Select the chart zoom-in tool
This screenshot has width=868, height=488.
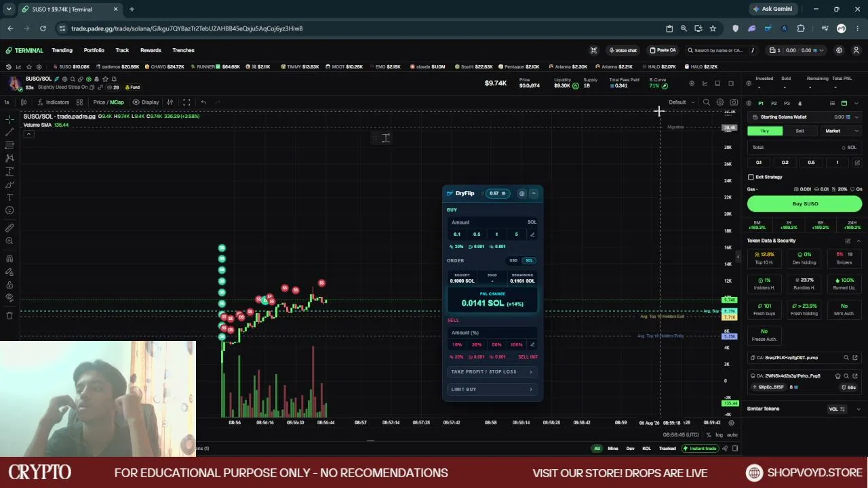(x=9, y=241)
